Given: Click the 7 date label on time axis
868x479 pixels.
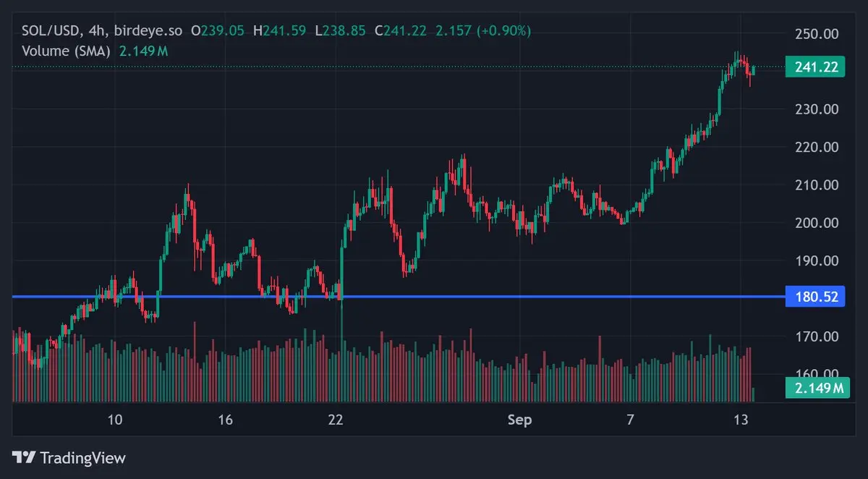Looking at the screenshot, I should (x=630, y=420).
